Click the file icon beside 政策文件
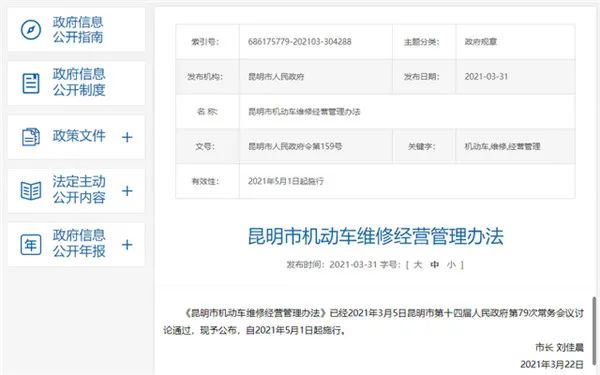Screen dimensions: 600x375 31,137
